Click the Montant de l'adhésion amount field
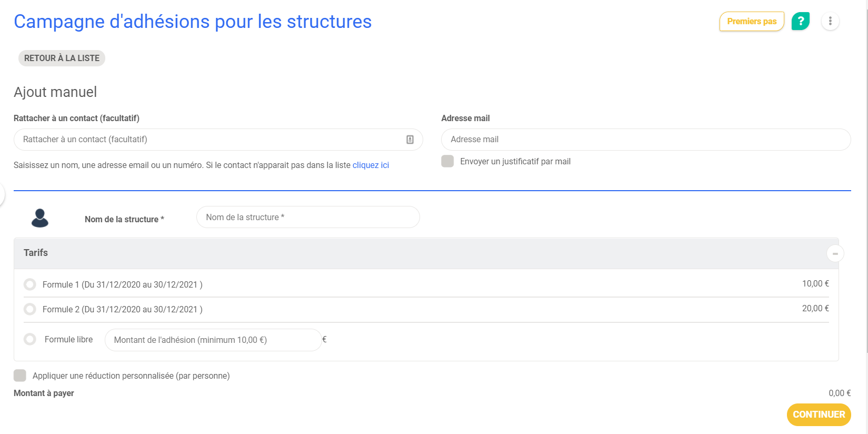868x434 pixels. [213, 340]
